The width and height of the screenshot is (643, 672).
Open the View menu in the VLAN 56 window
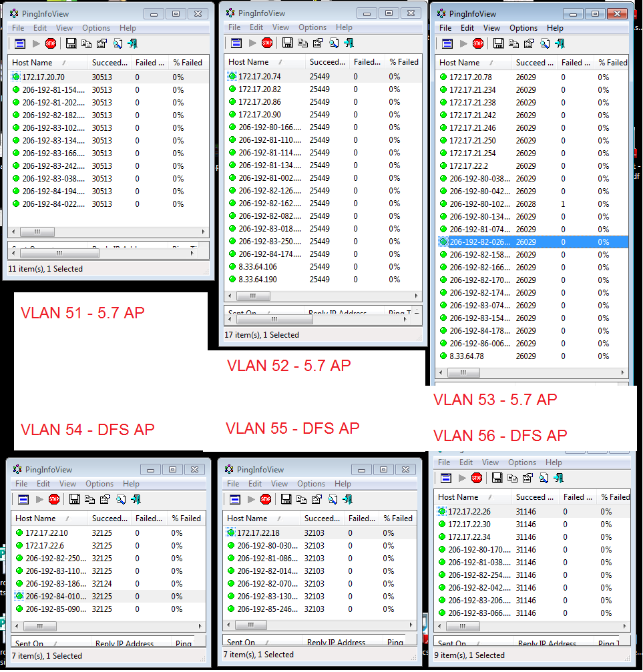point(490,462)
